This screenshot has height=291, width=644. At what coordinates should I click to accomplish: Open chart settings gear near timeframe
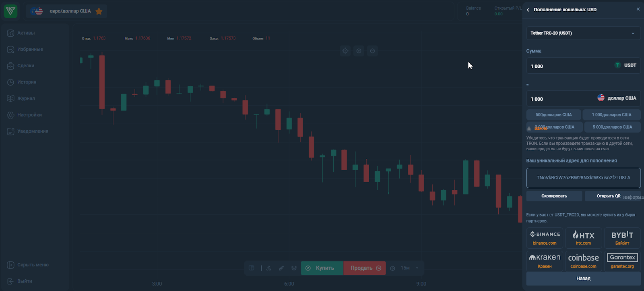click(392, 268)
